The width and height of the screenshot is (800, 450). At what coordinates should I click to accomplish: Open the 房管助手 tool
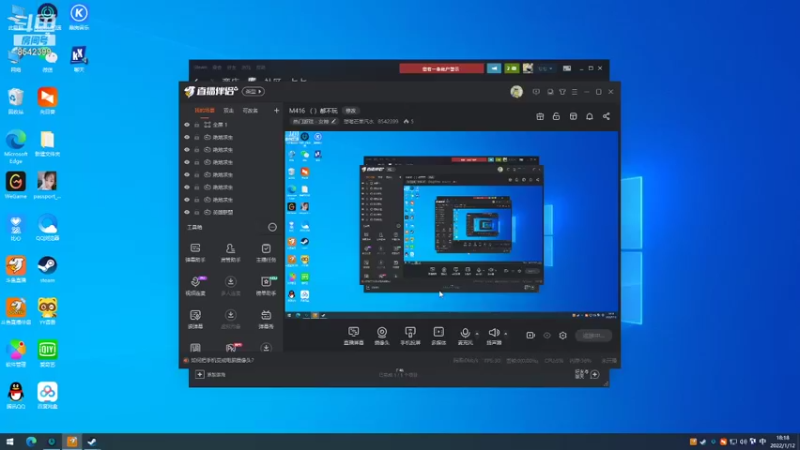tap(230, 253)
